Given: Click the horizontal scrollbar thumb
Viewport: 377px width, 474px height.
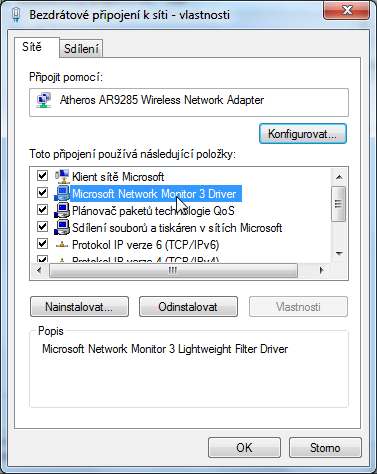Looking at the screenshot, I should (173, 270).
